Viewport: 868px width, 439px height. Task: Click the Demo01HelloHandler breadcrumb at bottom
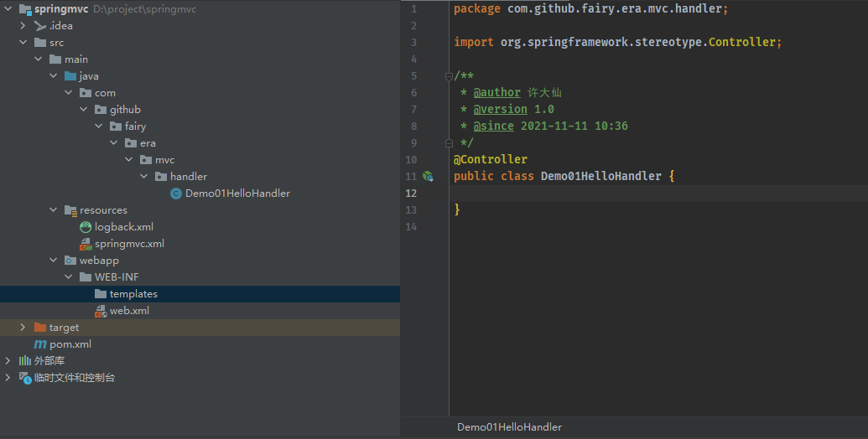coord(509,426)
